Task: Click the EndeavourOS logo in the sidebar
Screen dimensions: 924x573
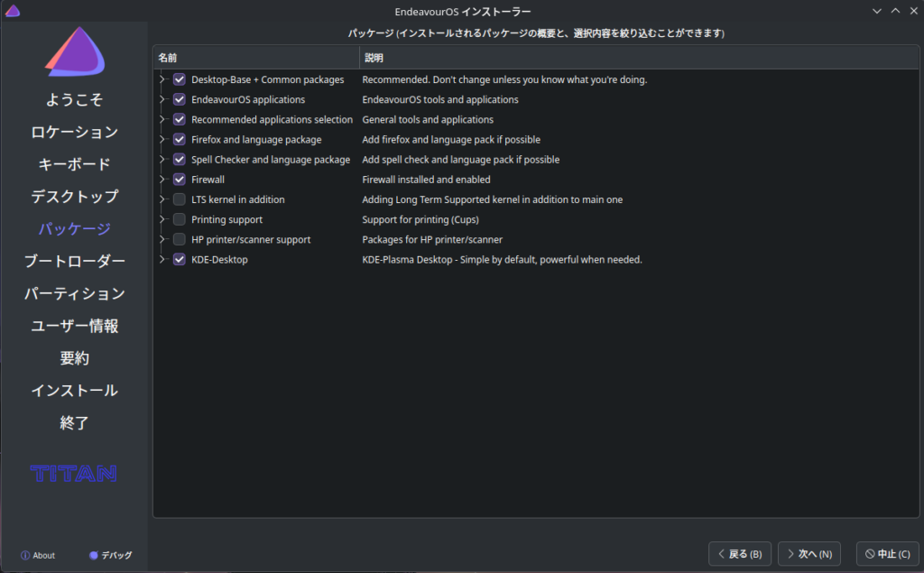Action: tap(75, 52)
